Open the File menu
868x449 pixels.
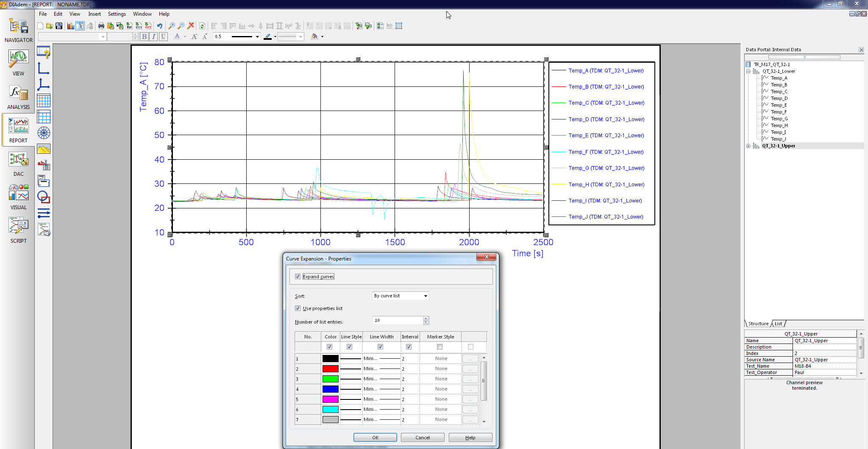43,14
